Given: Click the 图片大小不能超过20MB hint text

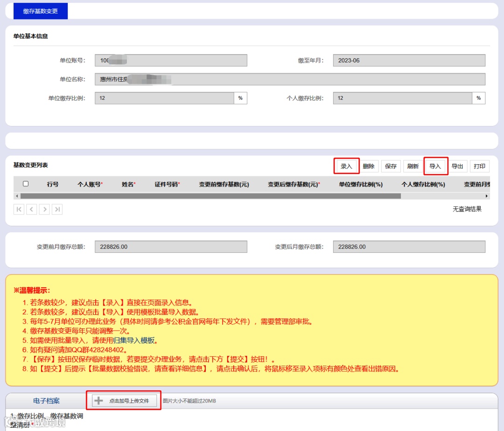Looking at the screenshot, I should pos(189,401).
